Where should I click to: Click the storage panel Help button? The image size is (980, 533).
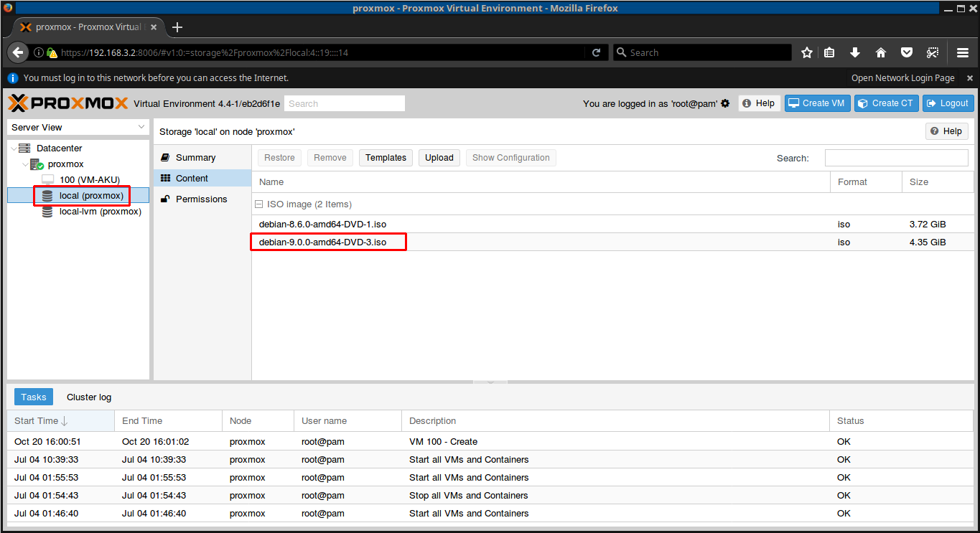coord(947,131)
